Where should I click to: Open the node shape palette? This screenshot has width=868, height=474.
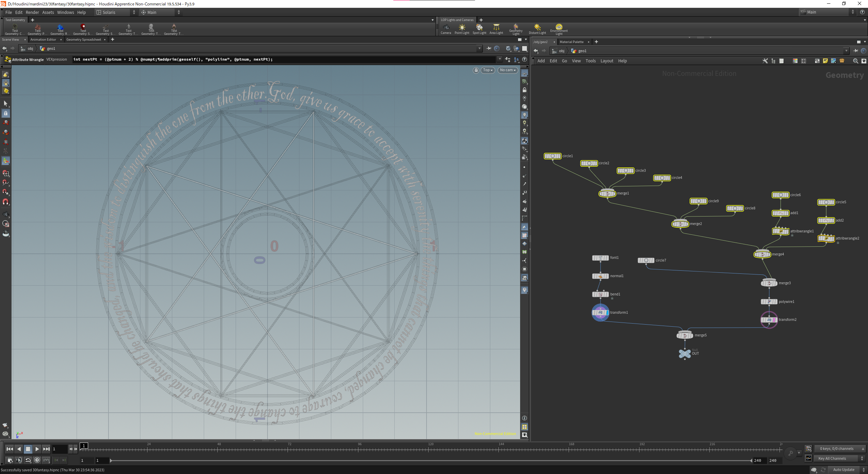click(x=804, y=61)
